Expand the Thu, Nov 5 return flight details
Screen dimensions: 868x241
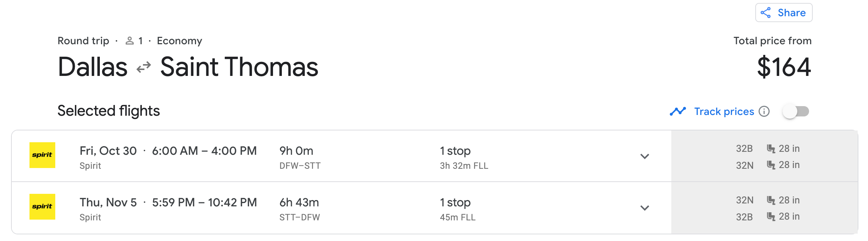point(644,208)
